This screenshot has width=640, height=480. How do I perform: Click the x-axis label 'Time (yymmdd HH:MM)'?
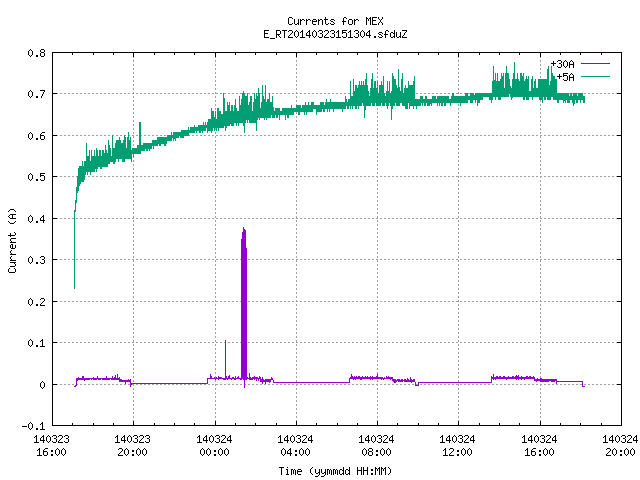(x=335, y=471)
